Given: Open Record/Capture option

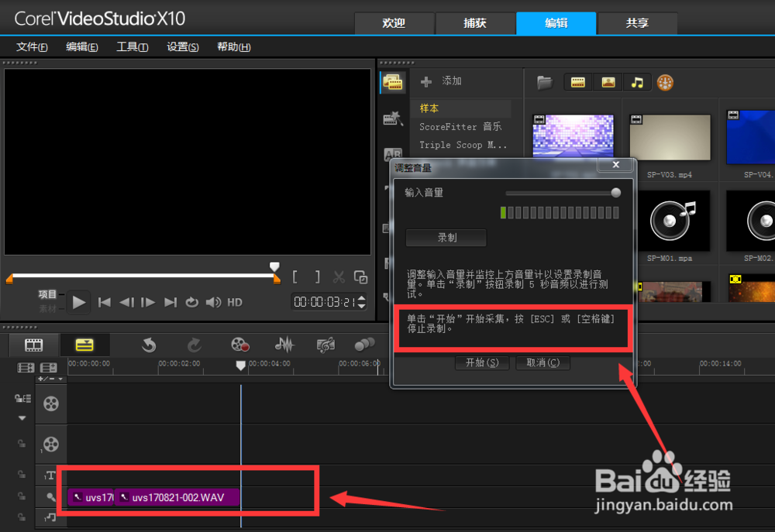Looking at the screenshot, I should click(240, 345).
